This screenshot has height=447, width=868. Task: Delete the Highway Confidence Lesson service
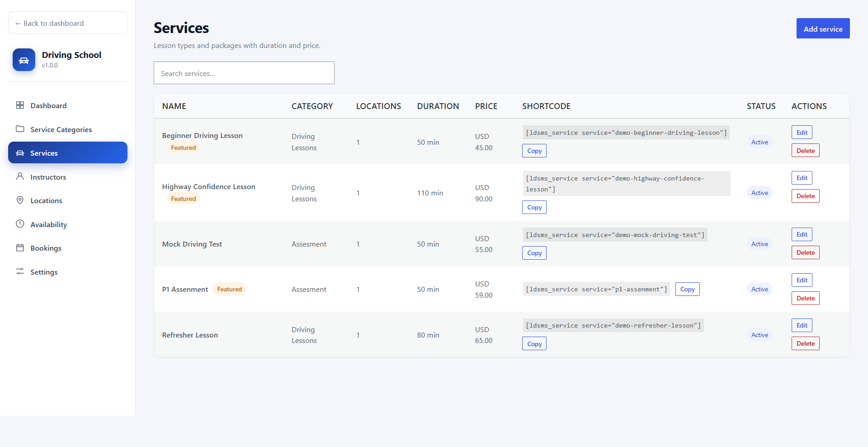point(806,196)
